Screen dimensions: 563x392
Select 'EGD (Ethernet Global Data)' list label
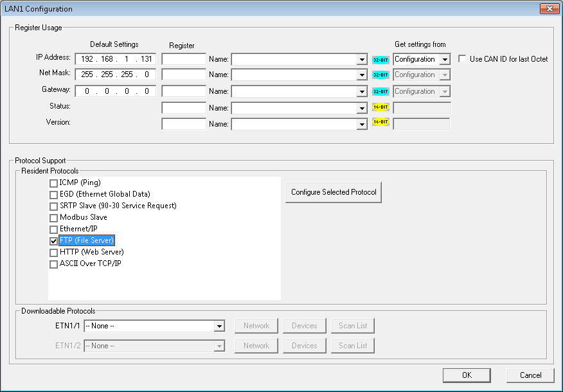(105, 194)
